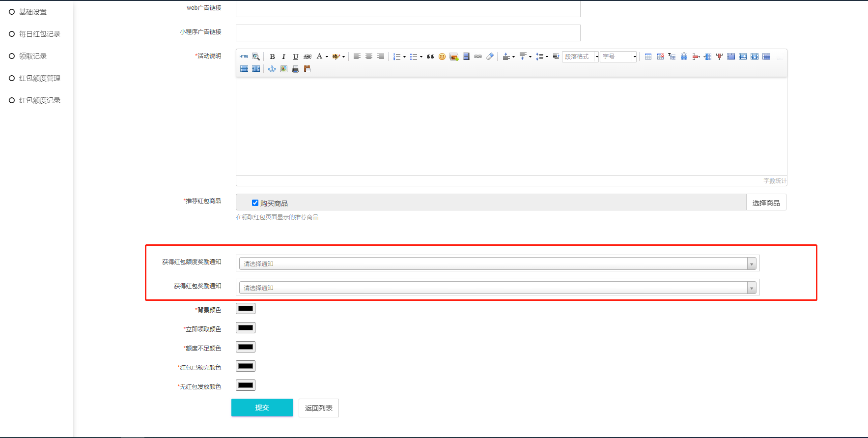Go to 红包额度管理 in the sidebar
This screenshot has width=868, height=438.
[x=39, y=78]
